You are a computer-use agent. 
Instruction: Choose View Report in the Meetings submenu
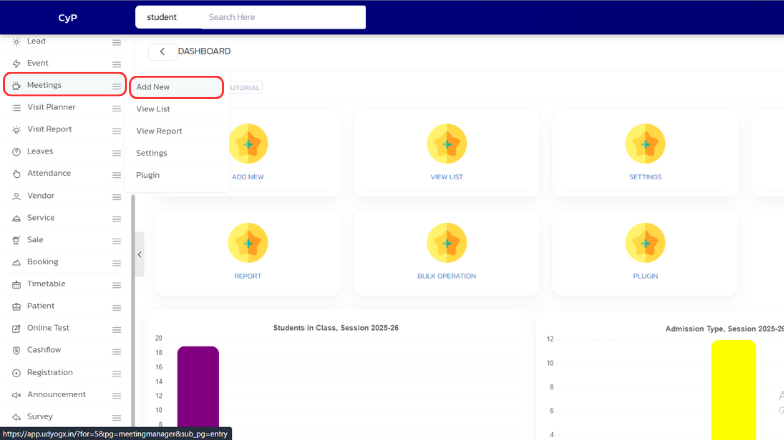pyautogui.click(x=159, y=131)
